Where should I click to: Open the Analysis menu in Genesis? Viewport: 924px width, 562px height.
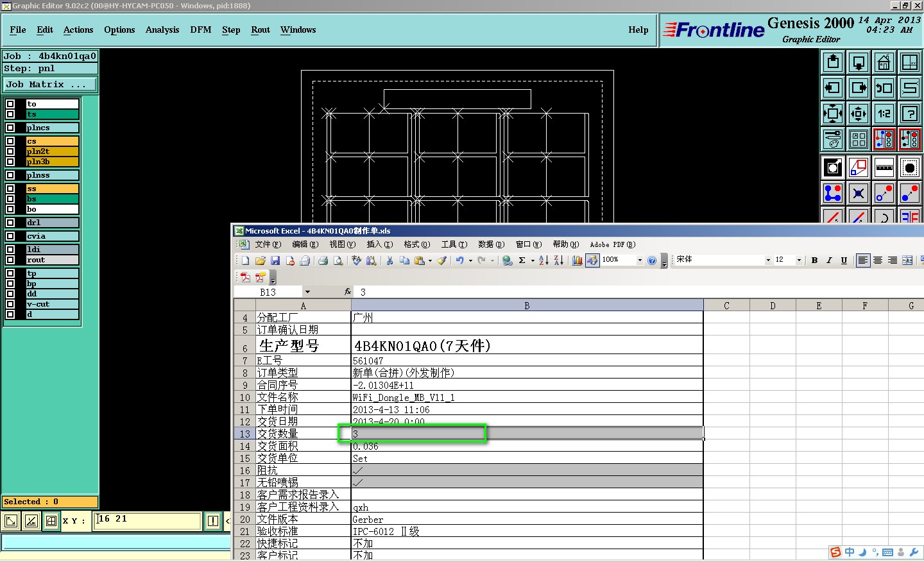162,30
